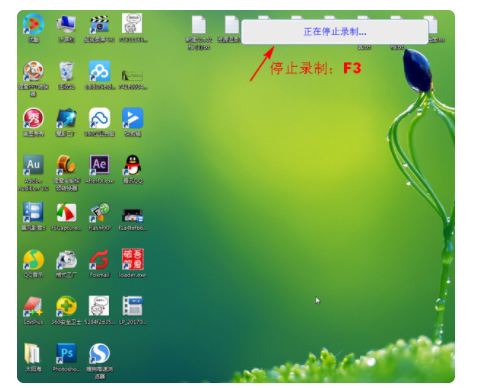Click the 正在停止录制 notification banner

[334, 32]
